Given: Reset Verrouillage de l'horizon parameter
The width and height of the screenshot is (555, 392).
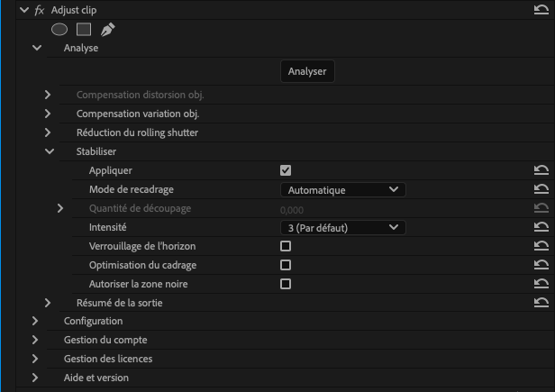Looking at the screenshot, I should pos(541,246).
